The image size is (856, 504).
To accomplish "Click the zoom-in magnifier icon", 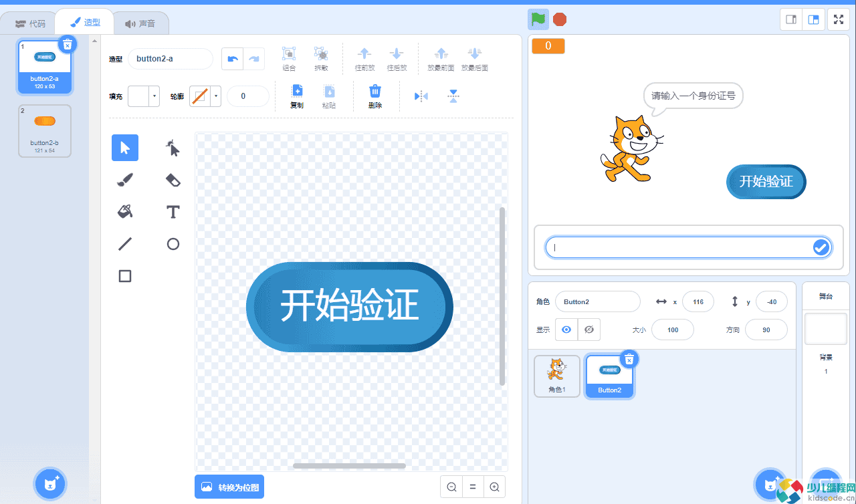I will pyautogui.click(x=494, y=487).
